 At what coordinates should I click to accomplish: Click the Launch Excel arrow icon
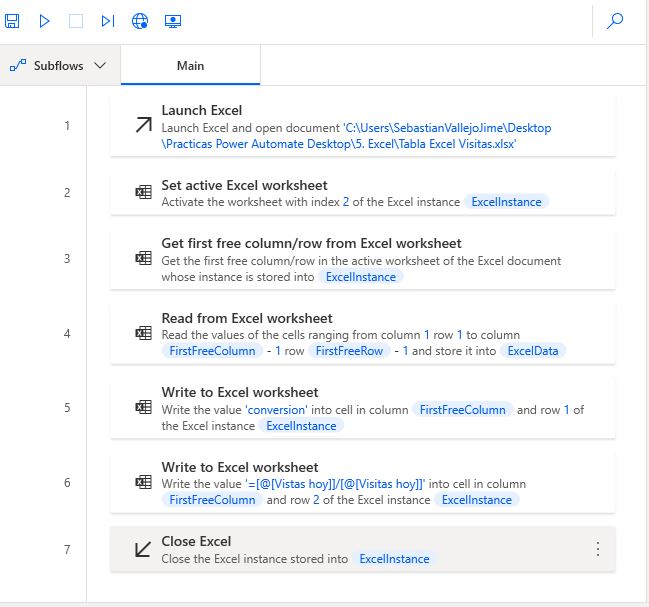(x=144, y=125)
